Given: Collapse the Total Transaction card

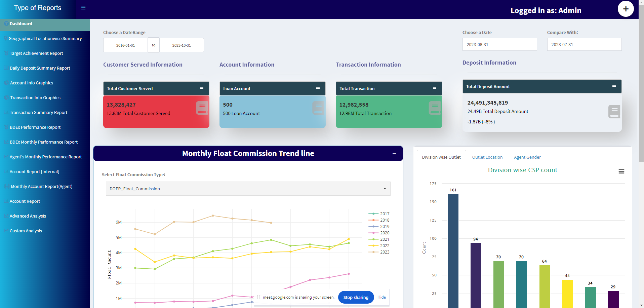Looking at the screenshot, I should [x=434, y=88].
